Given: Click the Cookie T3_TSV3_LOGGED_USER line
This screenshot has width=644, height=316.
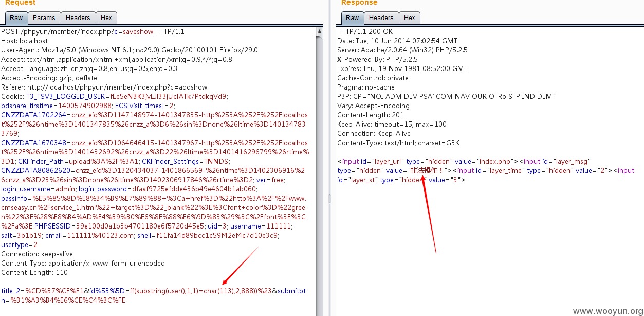Looking at the screenshot, I should pos(115,96).
